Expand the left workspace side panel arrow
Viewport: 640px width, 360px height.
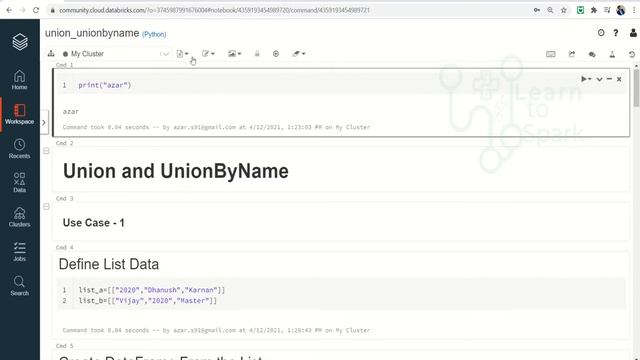point(44,122)
